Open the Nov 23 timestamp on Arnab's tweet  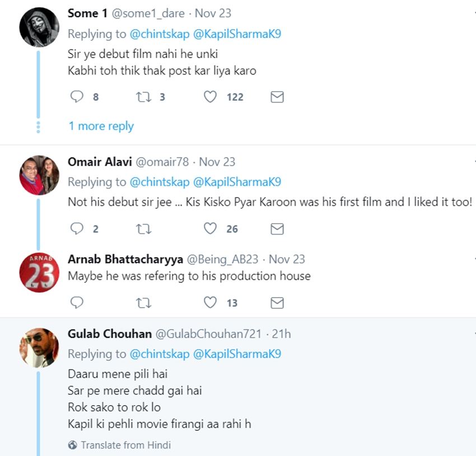[287, 259]
